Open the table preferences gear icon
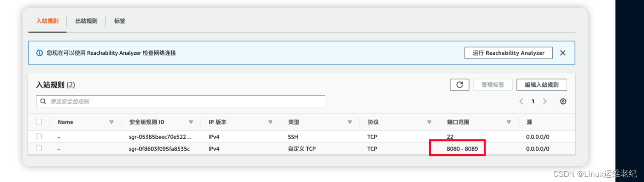This screenshot has height=182, width=644. click(x=563, y=101)
